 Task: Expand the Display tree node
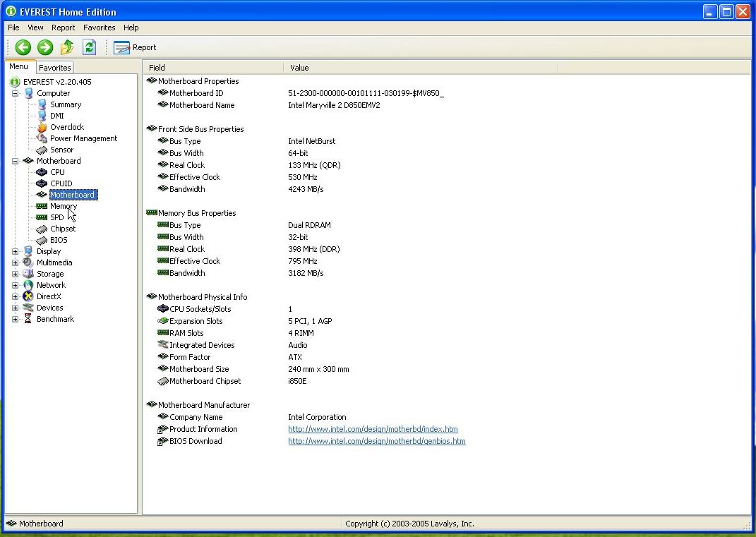tap(16, 252)
